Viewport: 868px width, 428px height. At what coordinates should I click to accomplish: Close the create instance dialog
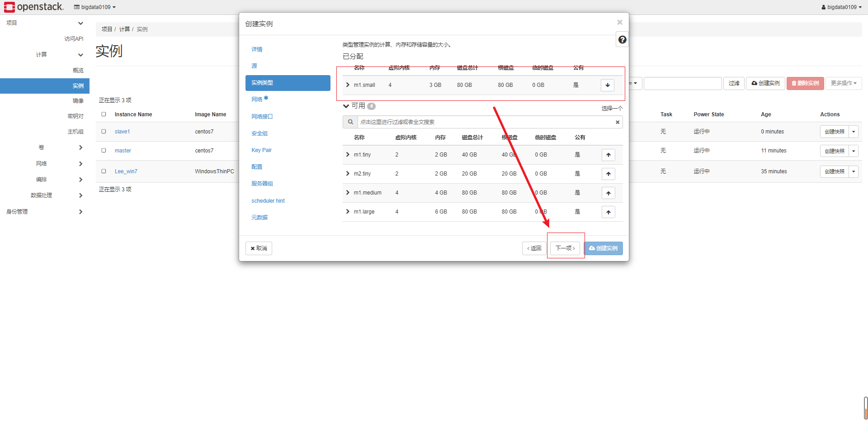coord(619,22)
